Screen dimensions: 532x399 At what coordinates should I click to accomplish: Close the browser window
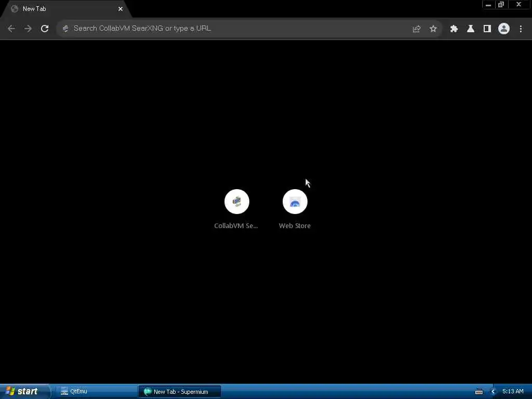point(519,5)
